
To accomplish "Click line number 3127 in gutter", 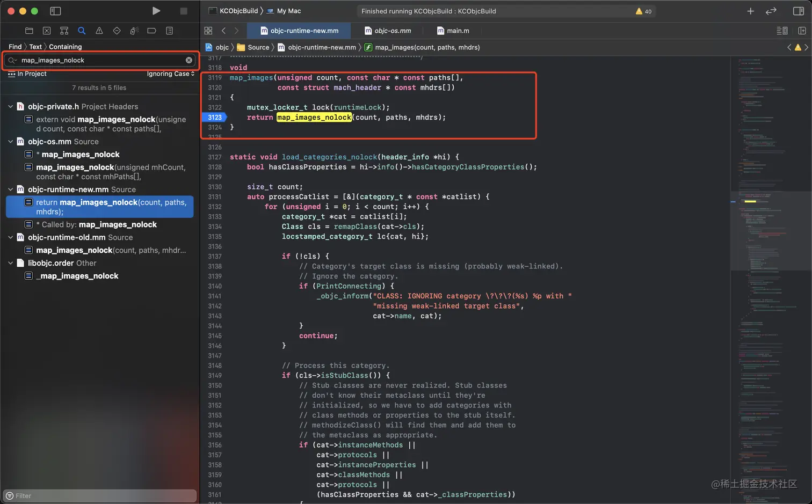I will point(215,157).
